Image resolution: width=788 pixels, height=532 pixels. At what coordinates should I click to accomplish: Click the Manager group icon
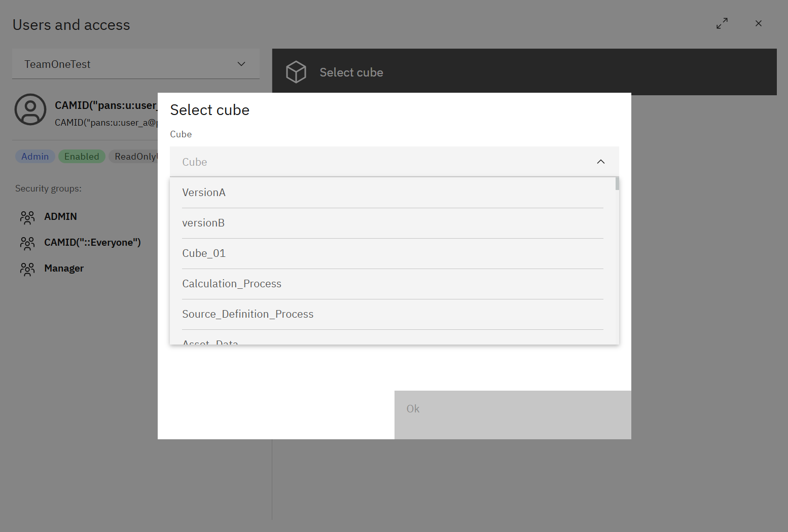(27, 269)
